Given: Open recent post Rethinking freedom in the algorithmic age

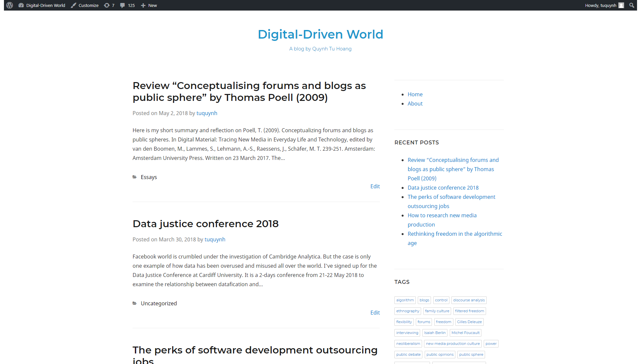Looking at the screenshot, I should click(455, 234).
